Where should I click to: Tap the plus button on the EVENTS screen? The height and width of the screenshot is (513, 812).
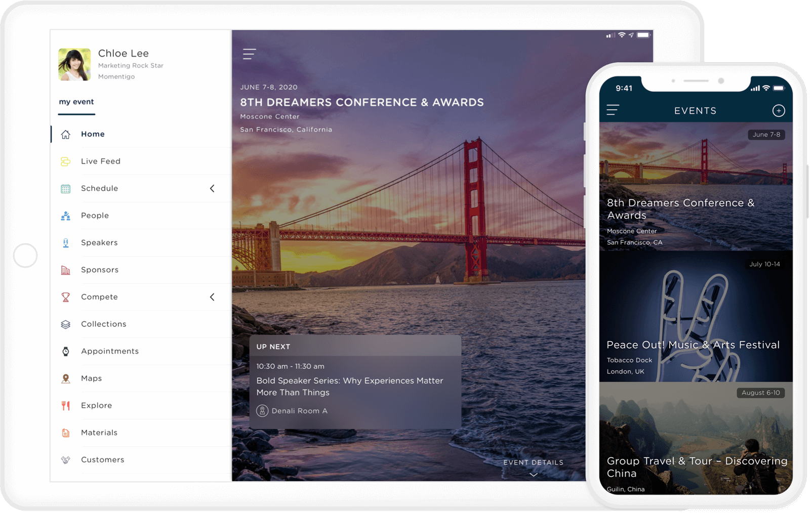pyautogui.click(x=778, y=110)
